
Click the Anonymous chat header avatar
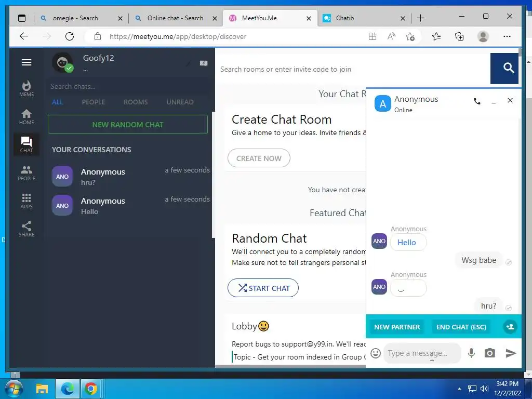(x=383, y=103)
